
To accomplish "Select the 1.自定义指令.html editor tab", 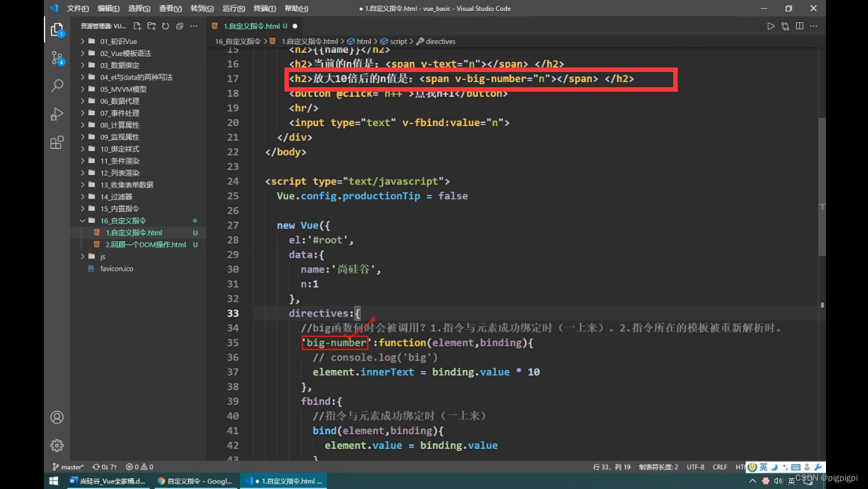I will [255, 26].
